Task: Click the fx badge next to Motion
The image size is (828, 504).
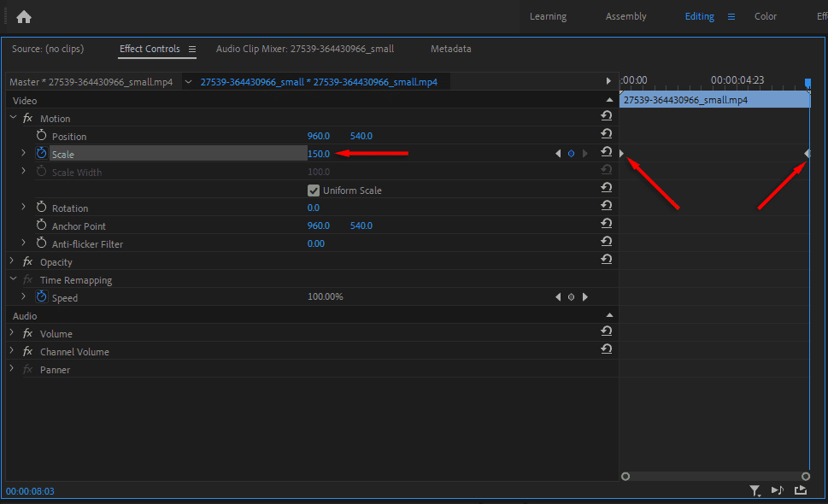Action: [x=27, y=118]
